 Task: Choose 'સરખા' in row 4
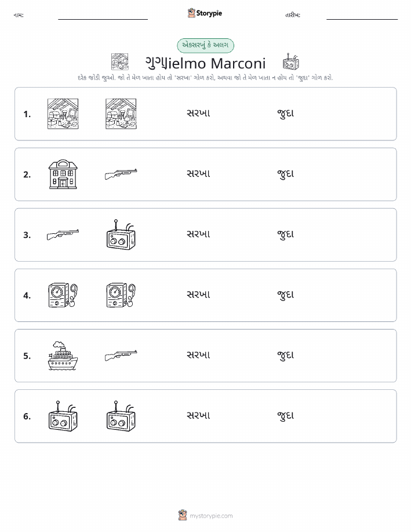(198, 295)
